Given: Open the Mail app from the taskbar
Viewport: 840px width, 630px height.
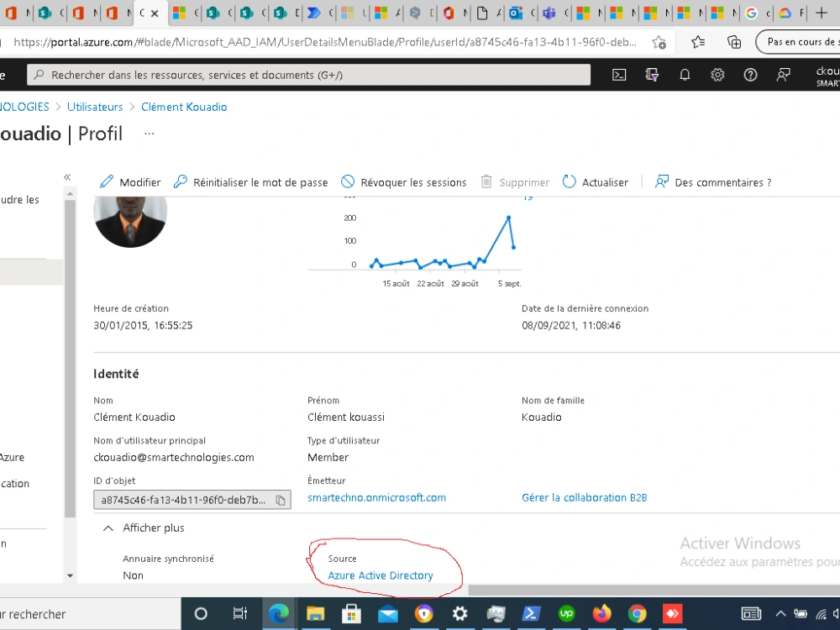Looking at the screenshot, I should point(387,614).
